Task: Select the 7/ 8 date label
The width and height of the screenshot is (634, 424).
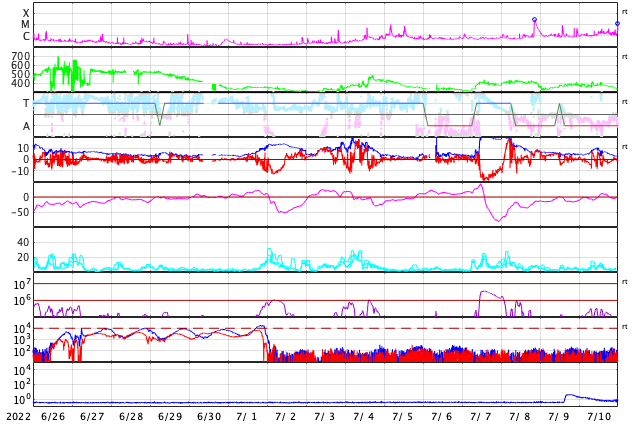Action: tap(520, 416)
